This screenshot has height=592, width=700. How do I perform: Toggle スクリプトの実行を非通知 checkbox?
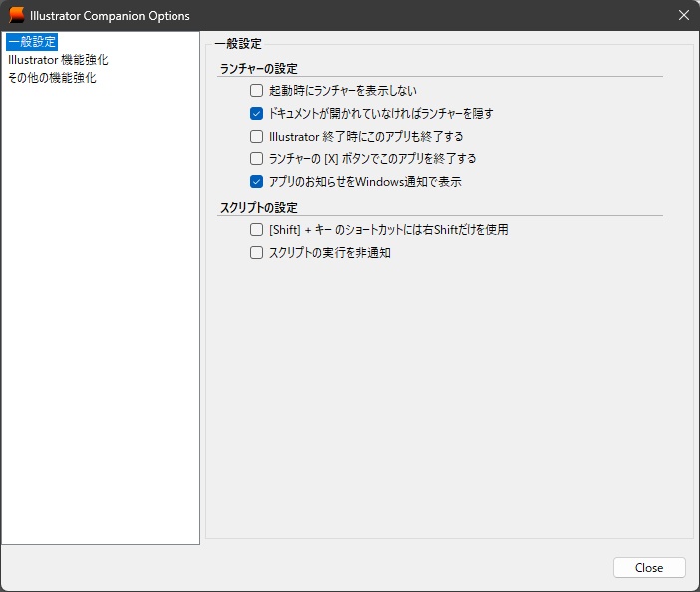[256, 253]
